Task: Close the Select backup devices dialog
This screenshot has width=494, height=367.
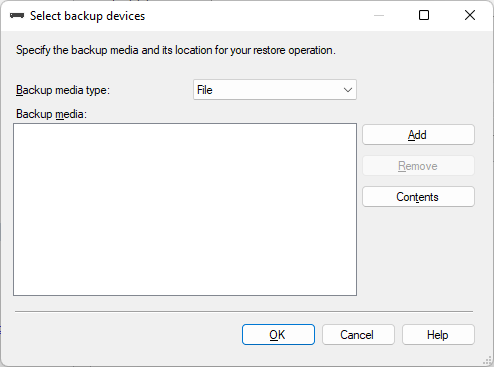Action: point(470,15)
